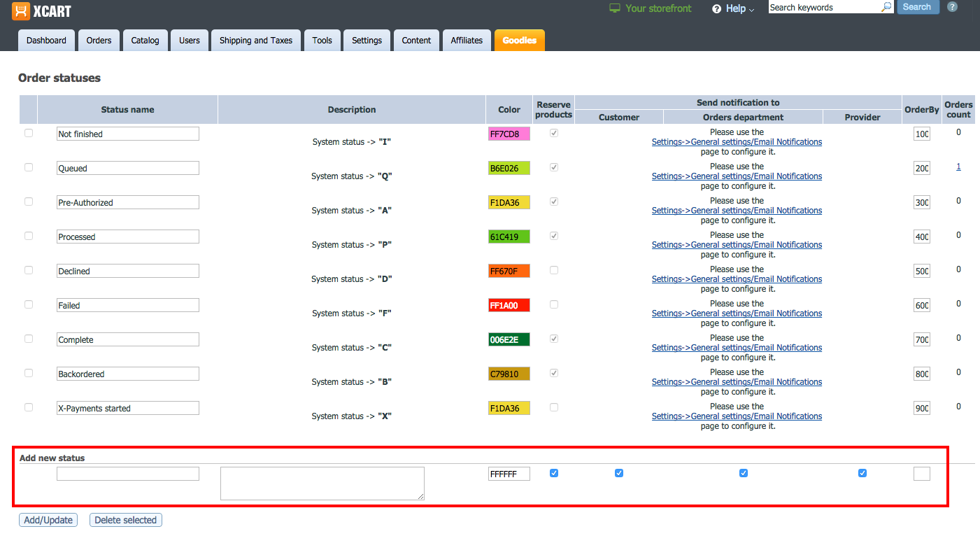Select the Queued row checkbox

tap(29, 167)
